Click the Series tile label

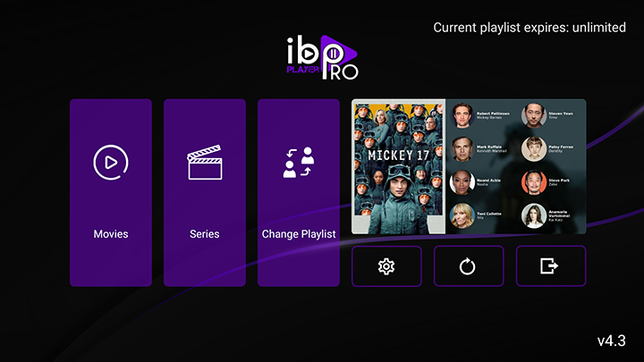tap(205, 234)
